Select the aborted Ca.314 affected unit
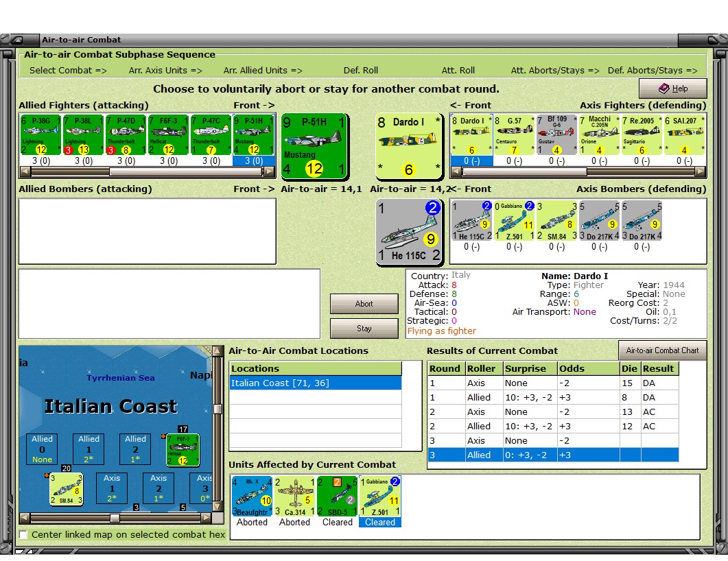The width and height of the screenshot is (728, 561). tap(295, 497)
